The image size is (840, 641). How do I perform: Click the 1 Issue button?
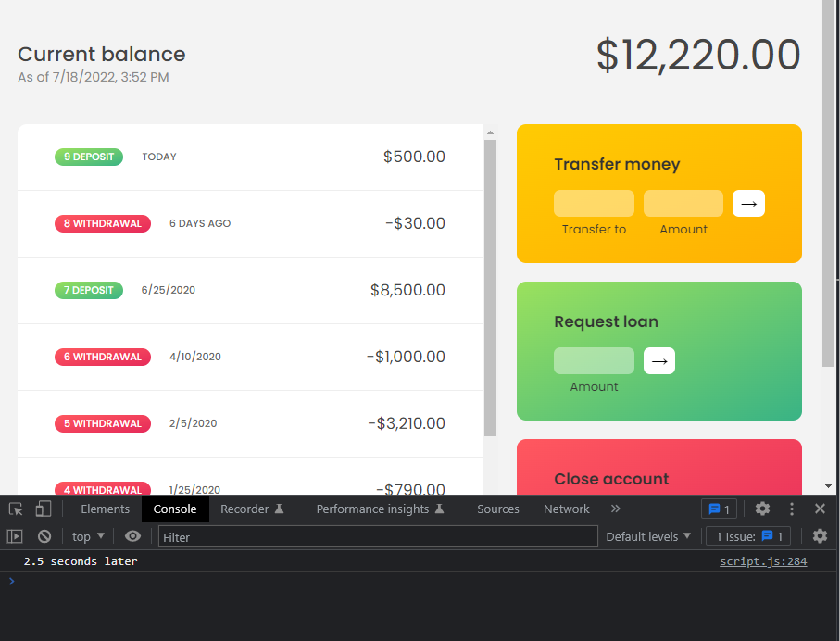pos(749,536)
